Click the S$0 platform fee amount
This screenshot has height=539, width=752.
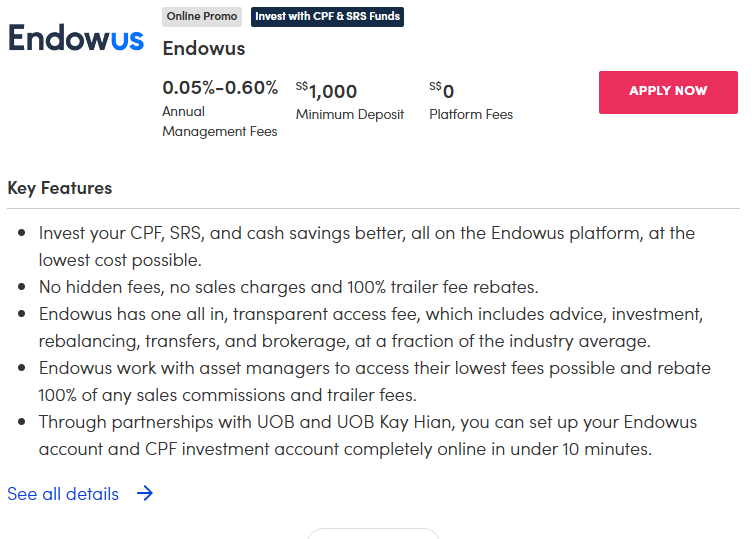442,91
